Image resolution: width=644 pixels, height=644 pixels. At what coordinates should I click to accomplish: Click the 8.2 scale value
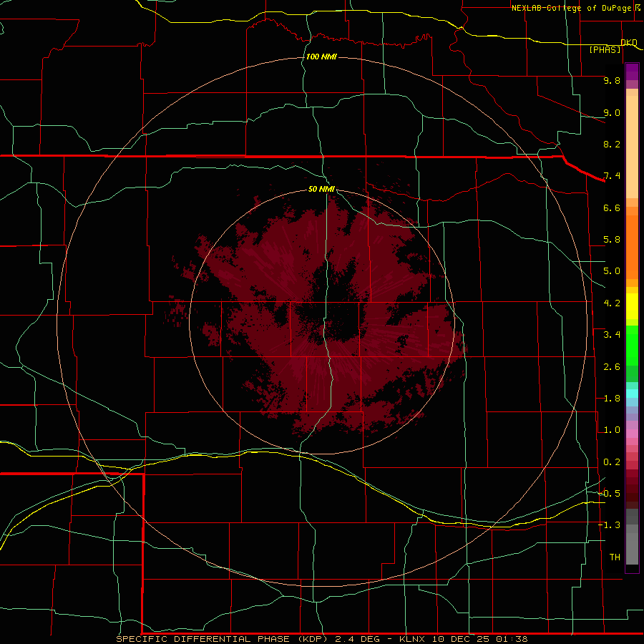(612, 144)
